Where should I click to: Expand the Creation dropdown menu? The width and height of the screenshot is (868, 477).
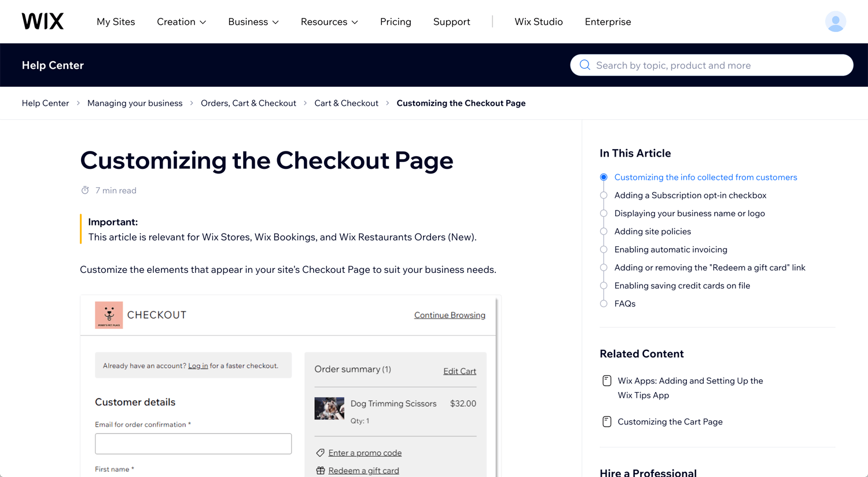pos(181,22)
